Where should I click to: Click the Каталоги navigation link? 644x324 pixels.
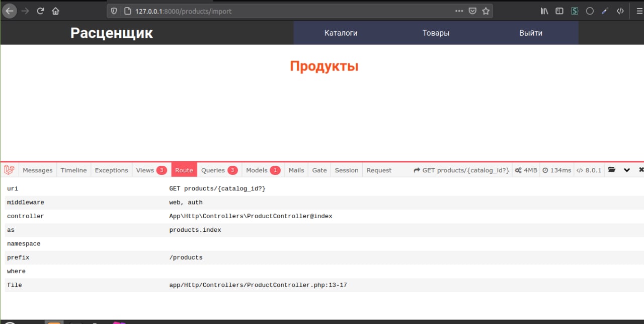[341, 33]
